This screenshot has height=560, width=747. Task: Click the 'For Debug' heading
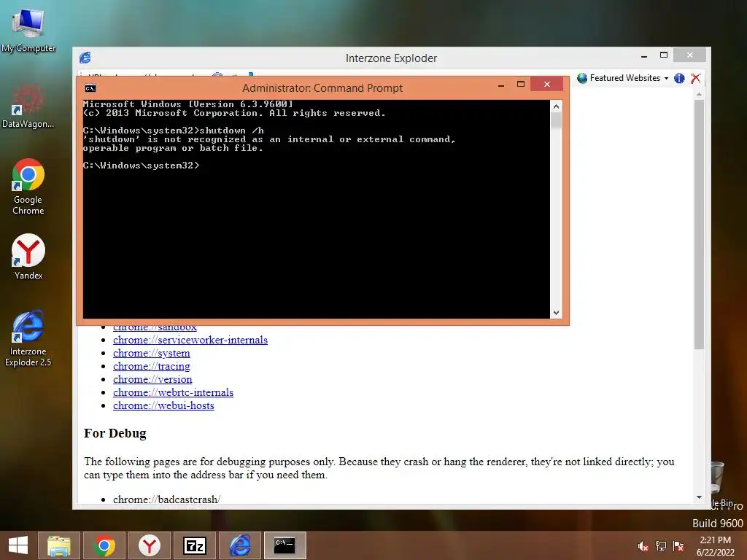[x=115, y=433]
